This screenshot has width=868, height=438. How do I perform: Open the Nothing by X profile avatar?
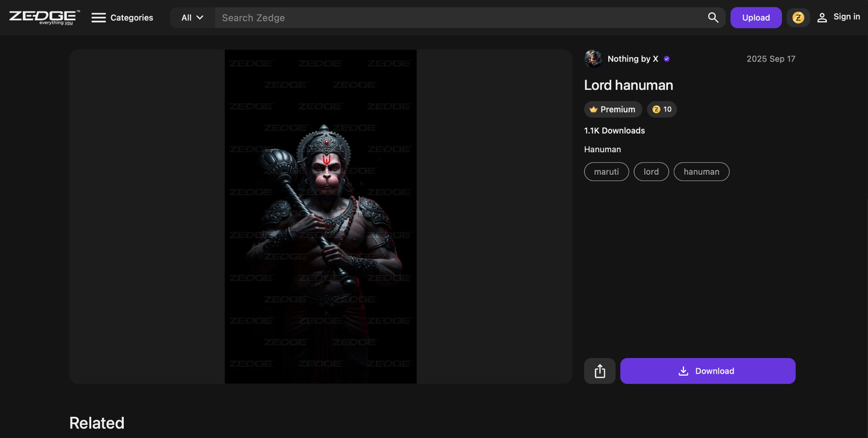[593, 59]
